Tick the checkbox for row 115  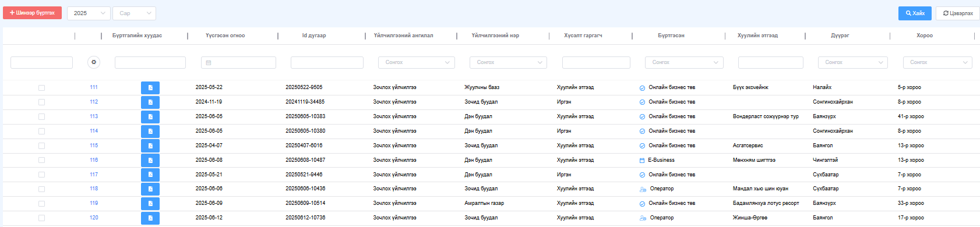[41, 146]
